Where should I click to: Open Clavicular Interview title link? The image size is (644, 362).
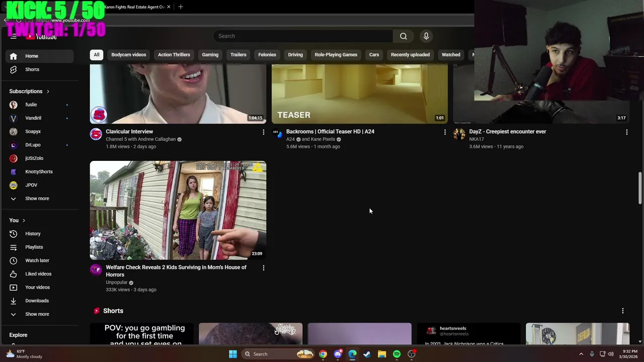point(129,132)
